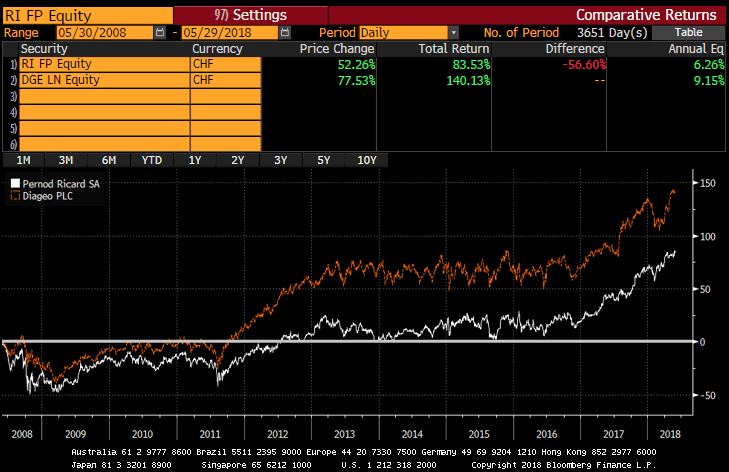729x472 pixels.
Task: Click the Total Return column header
Action: coord(454,49)
